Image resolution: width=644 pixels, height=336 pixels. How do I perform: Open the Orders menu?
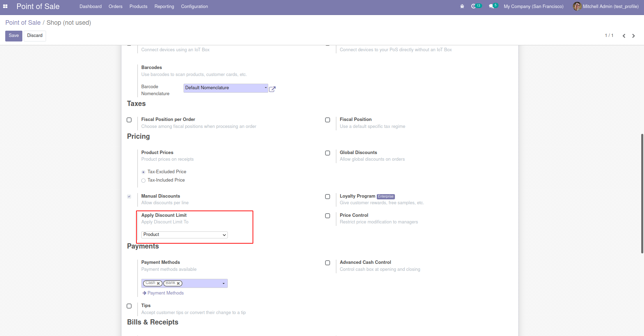[115, 6]
